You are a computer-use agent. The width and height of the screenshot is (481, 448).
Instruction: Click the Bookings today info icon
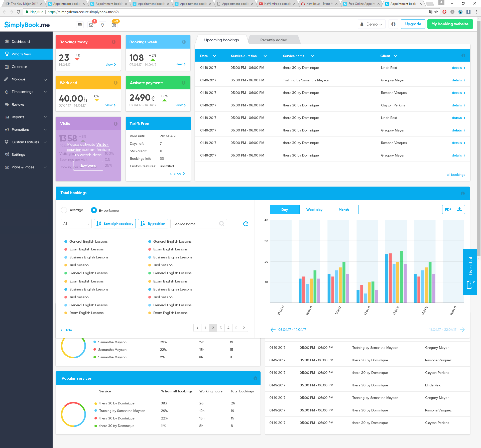[113, 42]
